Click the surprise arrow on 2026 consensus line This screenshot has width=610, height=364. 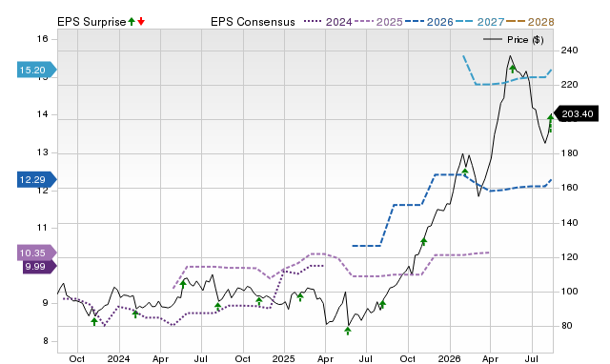pos(465,172)
